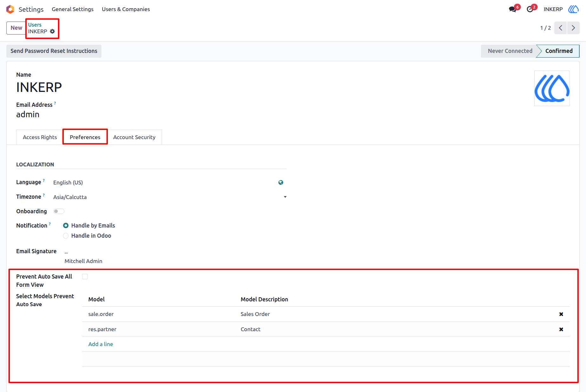
Task: Go to previous user record
Action: tap(561, 28)
